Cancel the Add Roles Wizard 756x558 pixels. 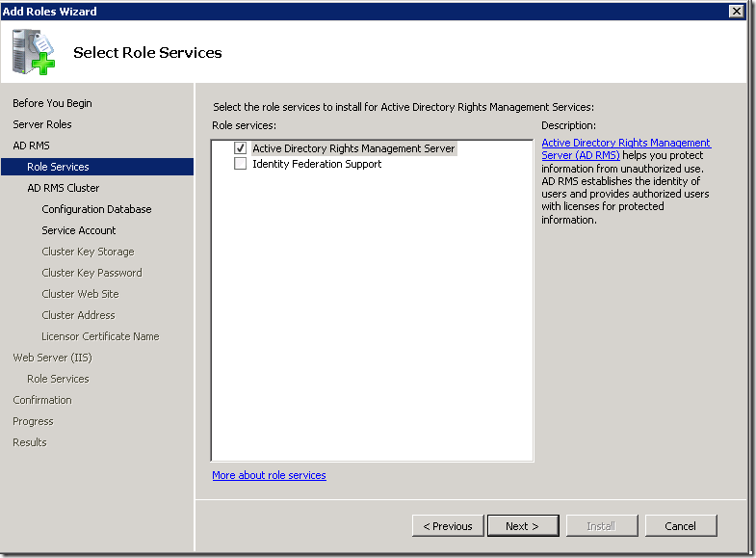click(681, 525)
